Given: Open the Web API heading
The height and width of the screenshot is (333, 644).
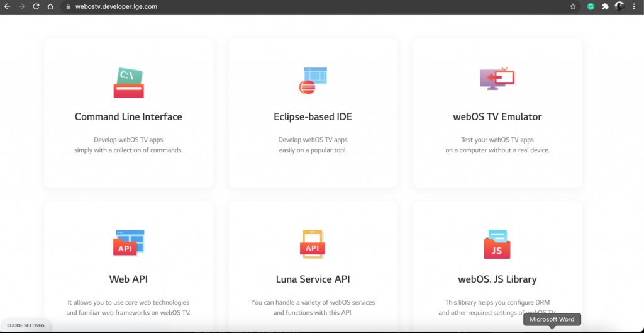Looking at the screenshot, I should 128,279.
